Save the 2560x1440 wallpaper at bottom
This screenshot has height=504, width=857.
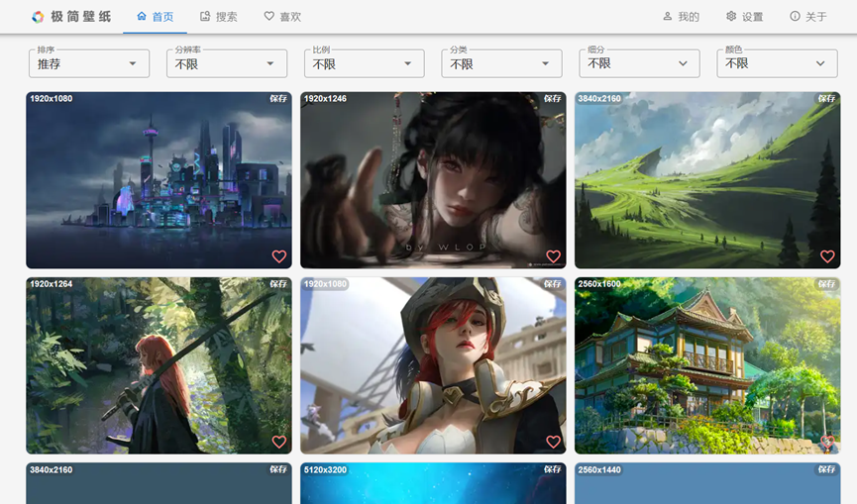(x=827, y=469)
